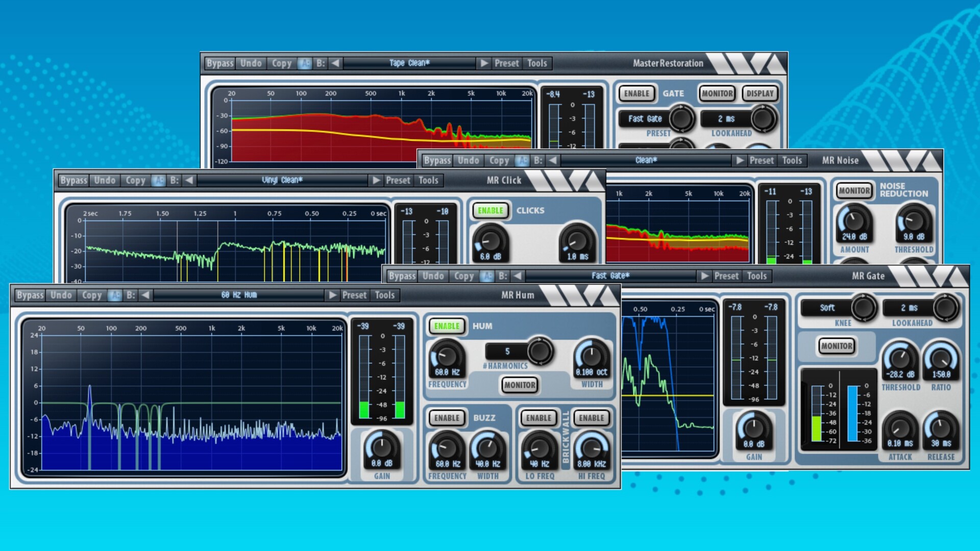Screen dimensions: 980x551
Task: Open Tape Clean preset selector in MasterRestoration
Action: tap(409, 63)
